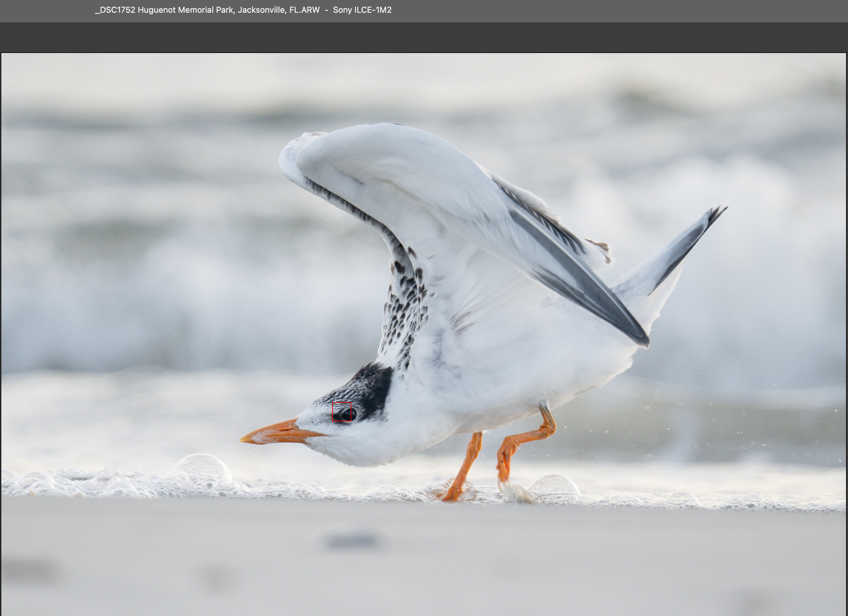Viewport: 848px width, 616px height.
Task: Click the pointed dark tail tip
Action: [717, 214]
